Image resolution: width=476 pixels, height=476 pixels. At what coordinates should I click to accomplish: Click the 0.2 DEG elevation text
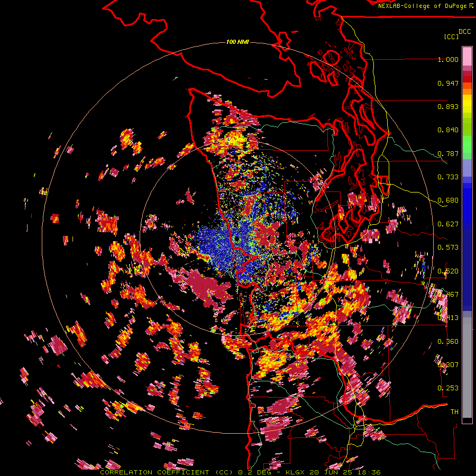(254, 472)
